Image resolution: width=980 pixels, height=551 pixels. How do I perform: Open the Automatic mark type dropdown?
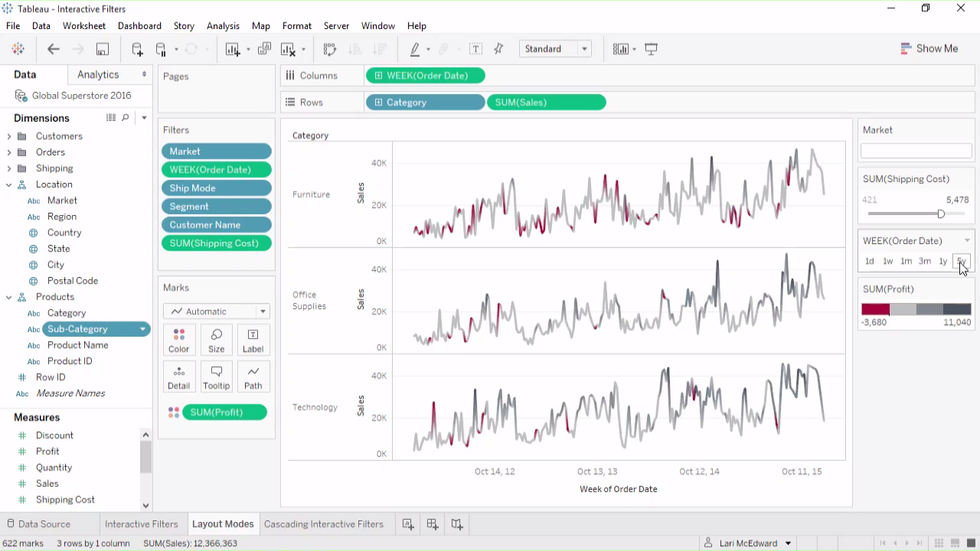[x=217, y=311]
